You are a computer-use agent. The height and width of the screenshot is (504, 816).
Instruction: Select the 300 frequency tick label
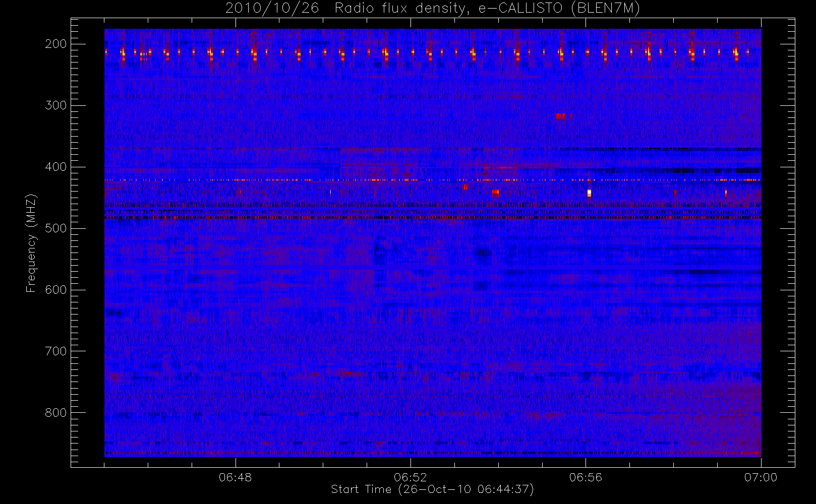56,105
